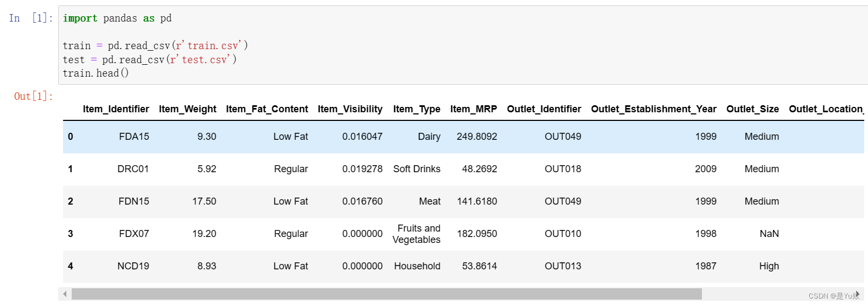The height and width of the screenshot is (305, 868).
Task: Click the 141.6180 MRP value
Action: pos(477,201)
